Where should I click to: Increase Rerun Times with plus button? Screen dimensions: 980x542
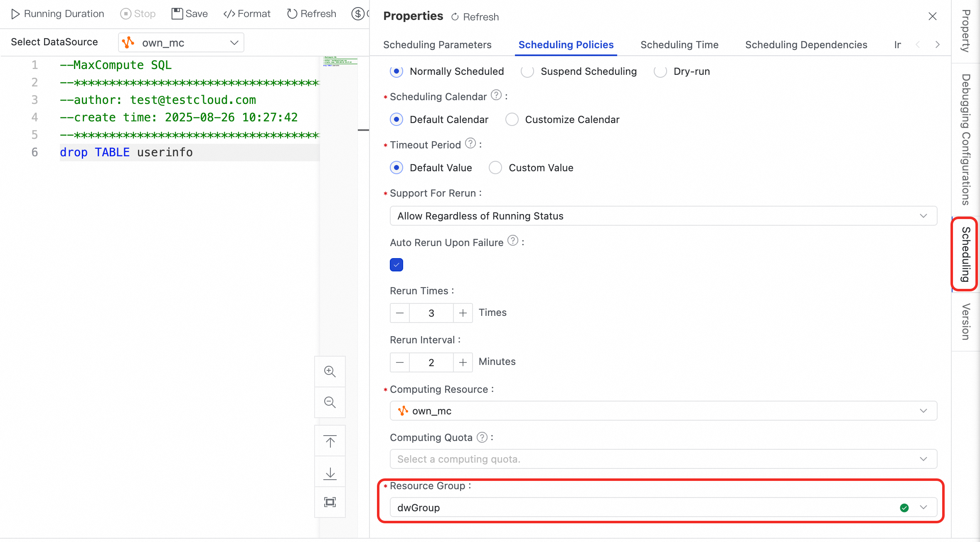point(463,313)
